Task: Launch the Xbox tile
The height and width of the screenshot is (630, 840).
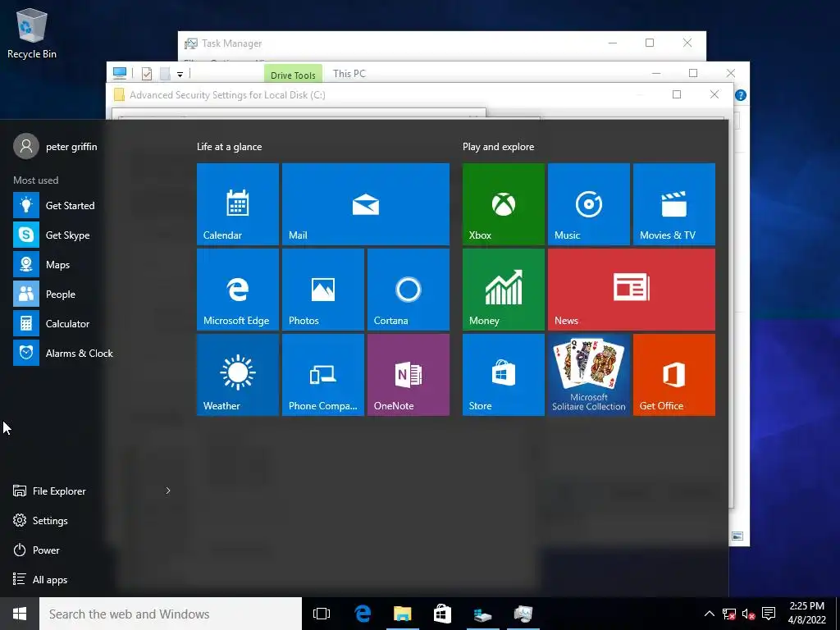Action: point(503,204)
